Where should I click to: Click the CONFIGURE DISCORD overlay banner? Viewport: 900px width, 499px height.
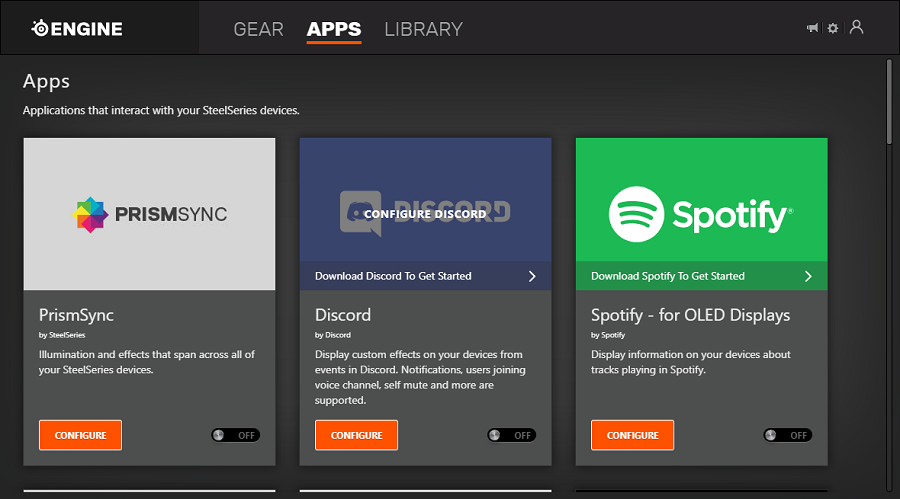(x=425, y=214)
